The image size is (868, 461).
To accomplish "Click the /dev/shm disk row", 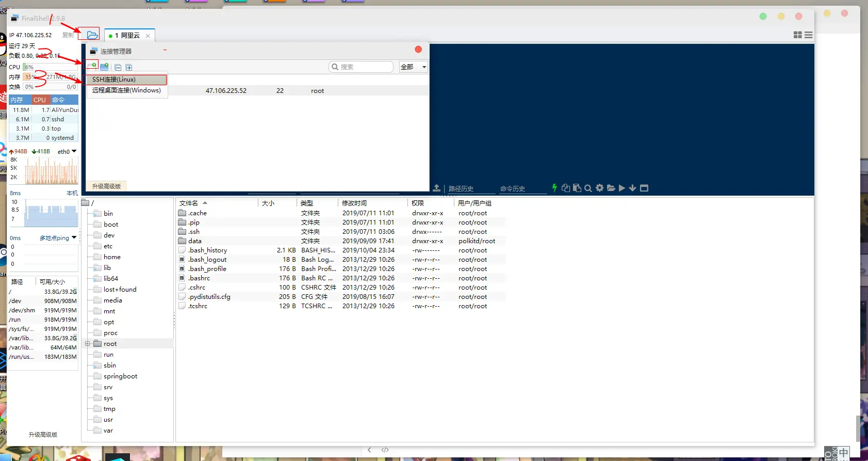I will (43, 310).
